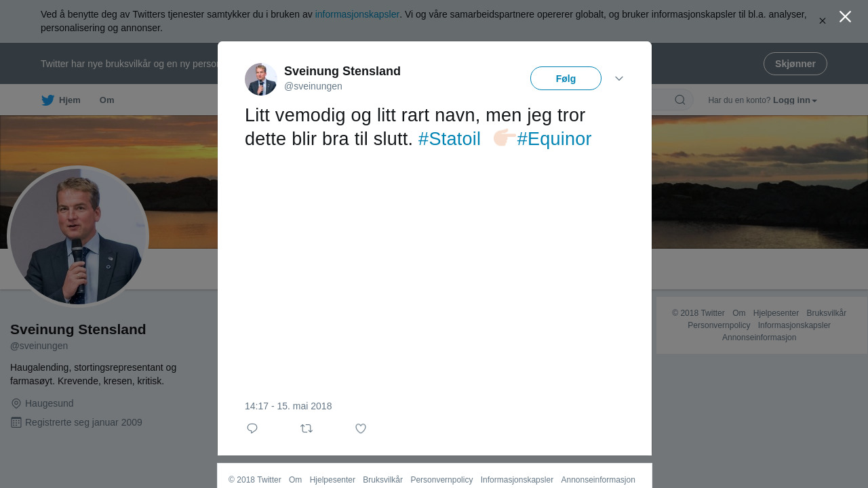Click the search magnifier icon
This screenshot has width=868, height=488.
coord(679,100)
